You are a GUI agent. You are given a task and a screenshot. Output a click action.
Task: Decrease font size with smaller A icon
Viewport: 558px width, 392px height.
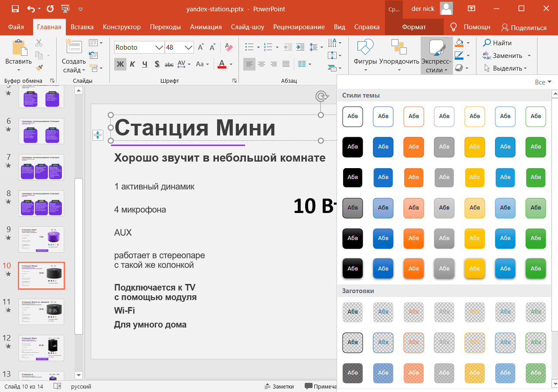coord(213,47)
